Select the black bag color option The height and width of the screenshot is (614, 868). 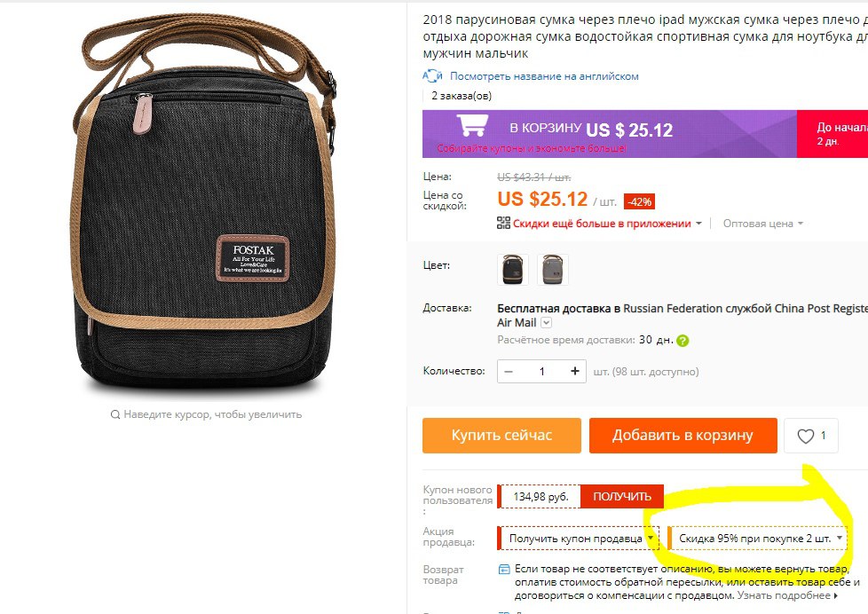click(513, 269)
